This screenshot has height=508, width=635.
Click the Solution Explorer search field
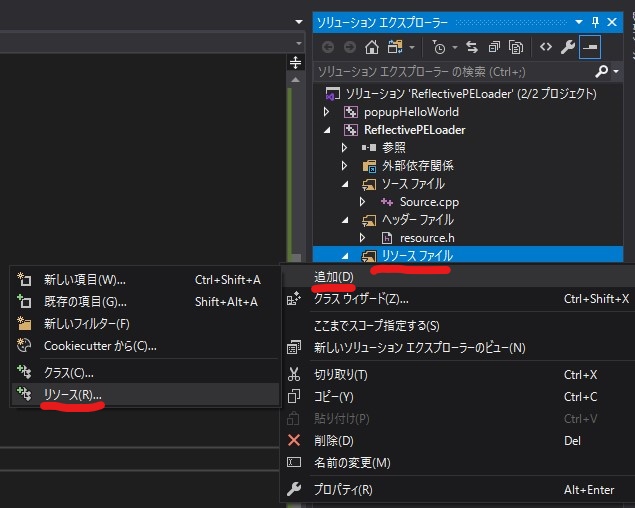pos(450,72)
